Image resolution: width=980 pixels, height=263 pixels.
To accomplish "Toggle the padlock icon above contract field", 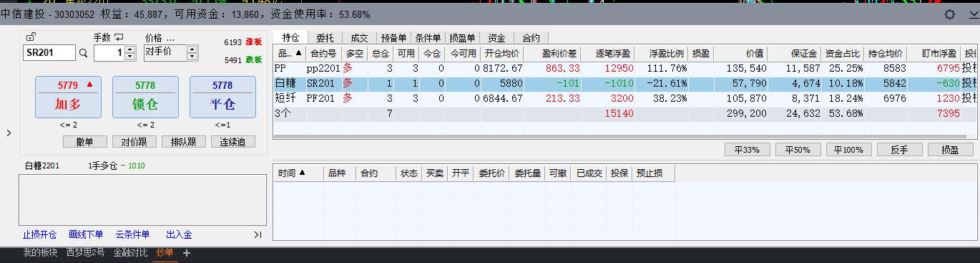I will tap(30, 37).
